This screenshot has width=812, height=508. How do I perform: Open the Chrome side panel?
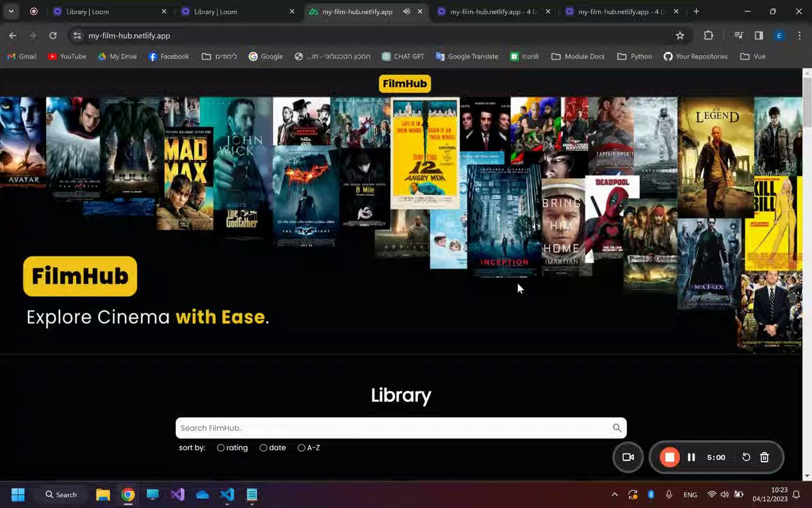click(x=759, y=36)
